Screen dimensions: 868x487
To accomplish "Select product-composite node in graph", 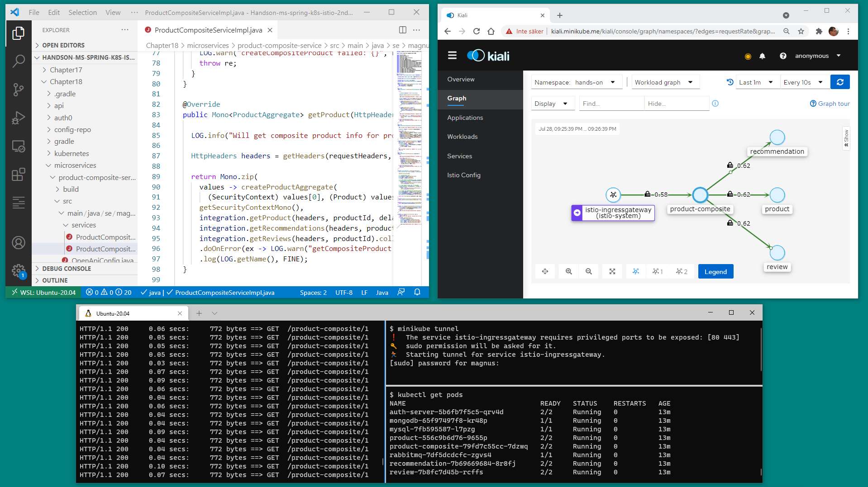I will [x=700, y=194].
